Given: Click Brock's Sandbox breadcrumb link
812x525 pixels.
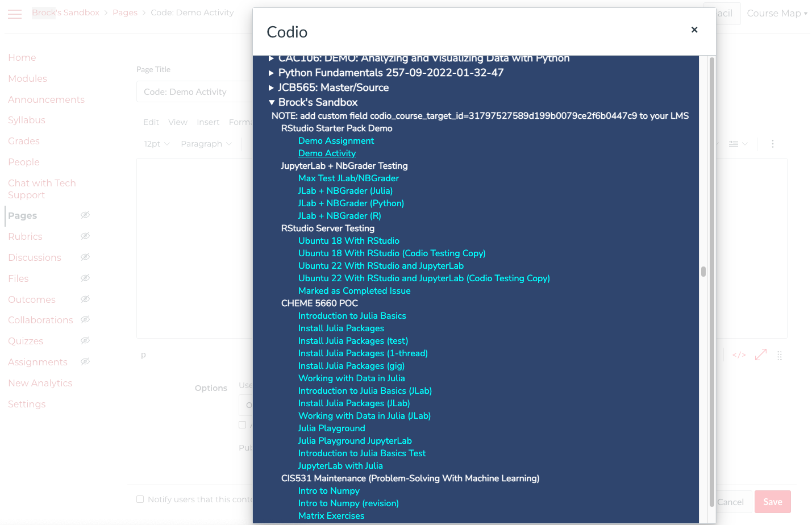Looking at the screenshot, I should (65, 13).
